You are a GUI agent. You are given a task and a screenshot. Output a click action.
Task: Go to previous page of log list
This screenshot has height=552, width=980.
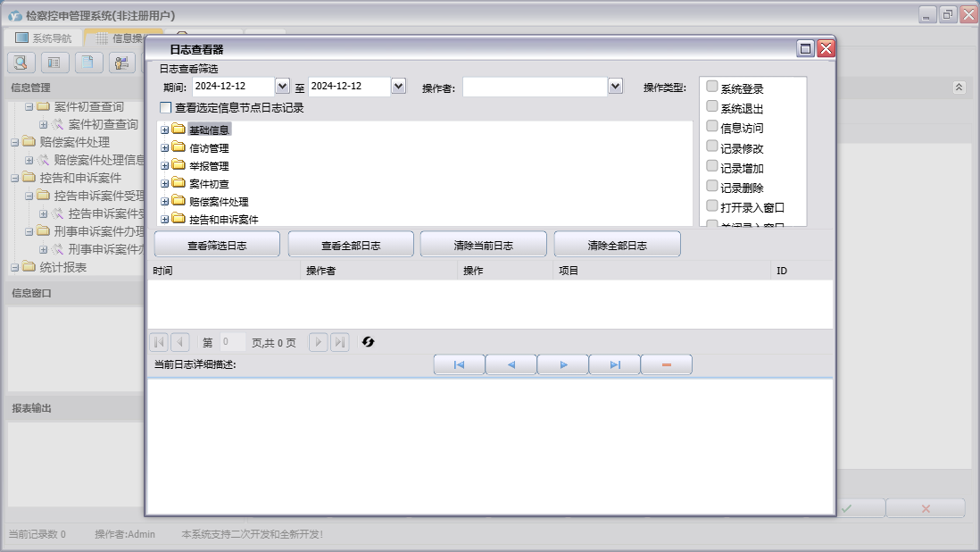pos(180,342)
